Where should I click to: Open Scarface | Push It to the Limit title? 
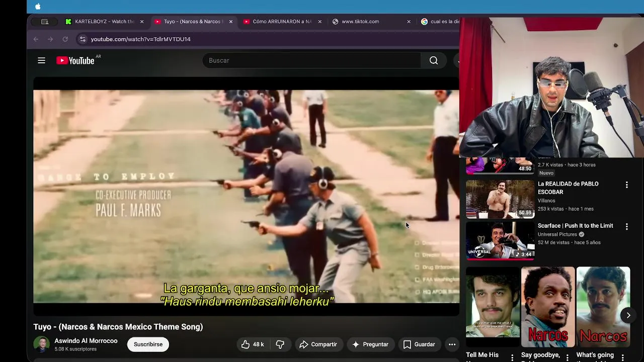575,226
